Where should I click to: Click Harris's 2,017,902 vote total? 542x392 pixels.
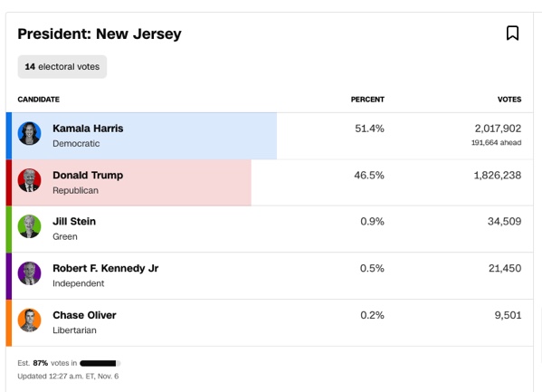pyautogui.click(x=498, y=129)
